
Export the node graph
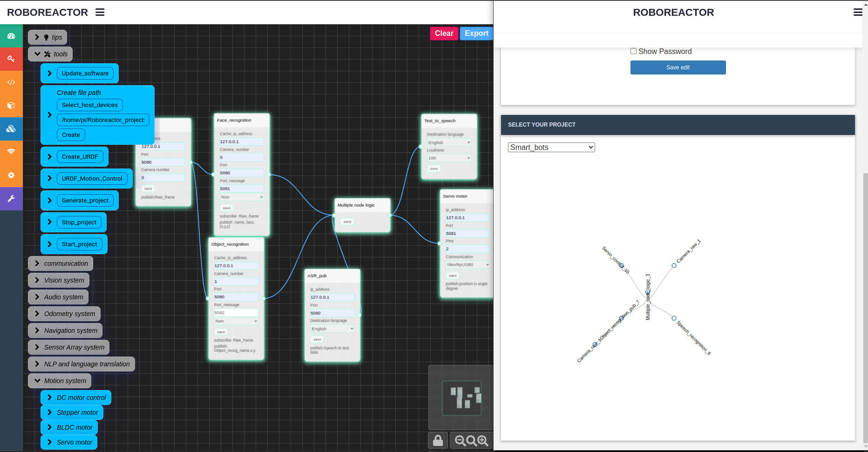pos(476,34)
